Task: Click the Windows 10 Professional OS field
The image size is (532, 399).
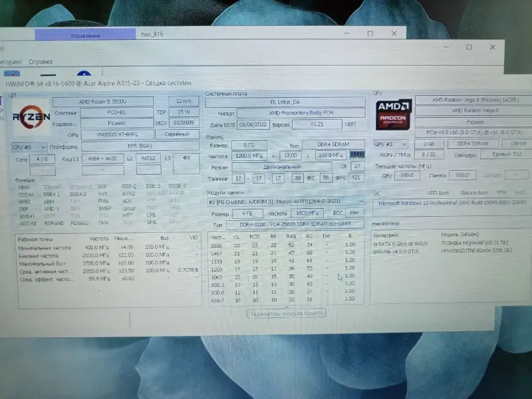Action: coord(452,203)
